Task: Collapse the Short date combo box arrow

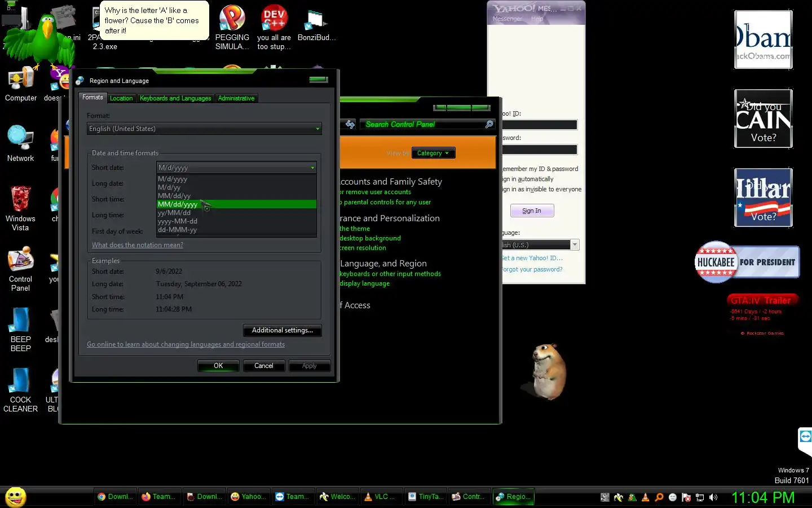Action: (x=312, y=168)
